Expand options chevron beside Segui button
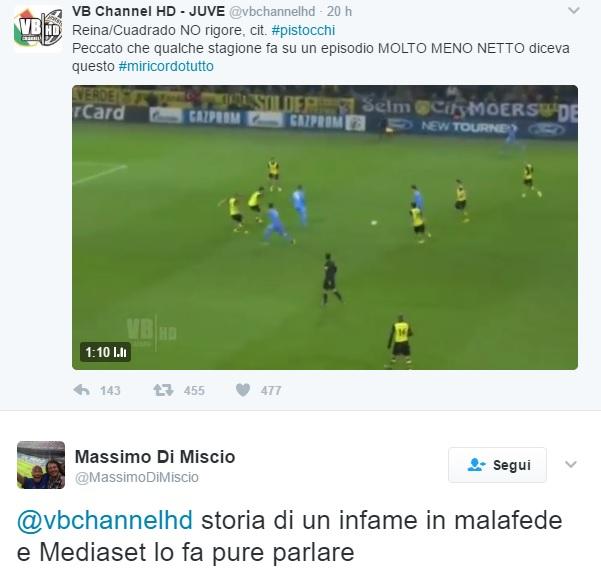Screen dimensions: 601x577 click(571, 464)
